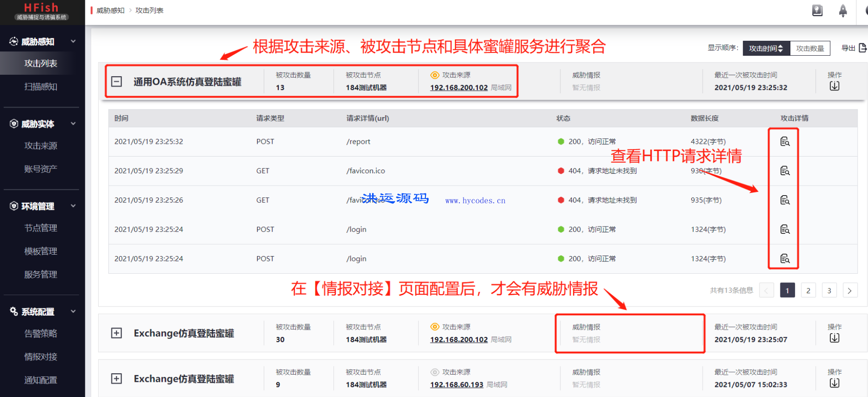The height and width of the screenshot is (397, 868).
Task: Click 请求详情(url) column header
Action: tap(367, 119)
